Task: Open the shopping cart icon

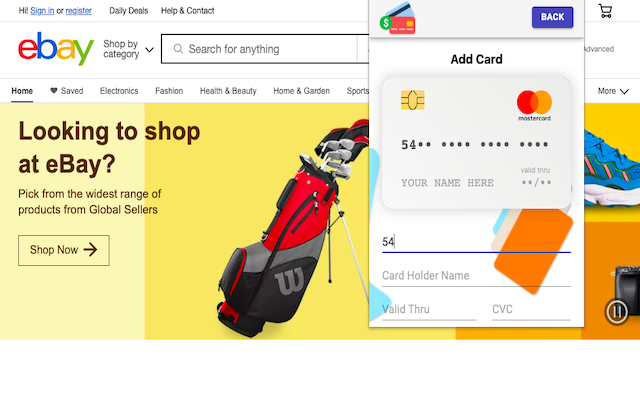Action: [605, 11]
